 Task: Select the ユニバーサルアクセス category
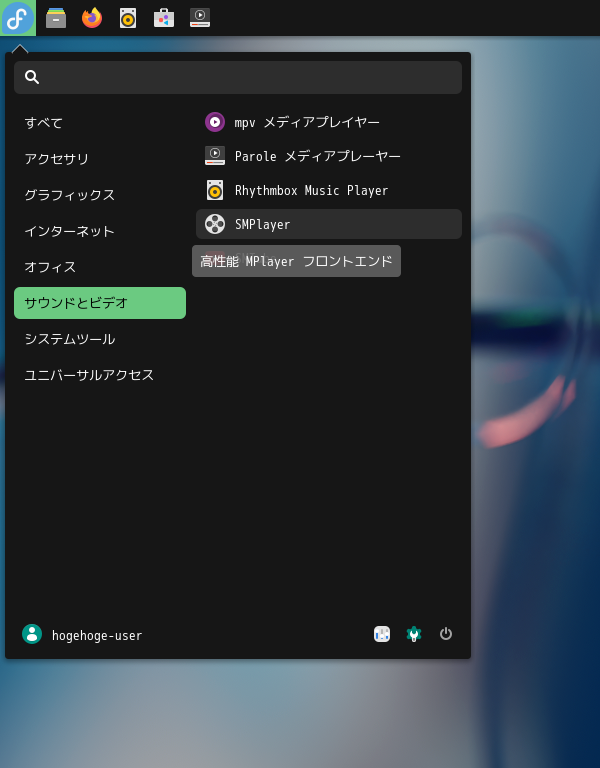click(x=100, y=375)
